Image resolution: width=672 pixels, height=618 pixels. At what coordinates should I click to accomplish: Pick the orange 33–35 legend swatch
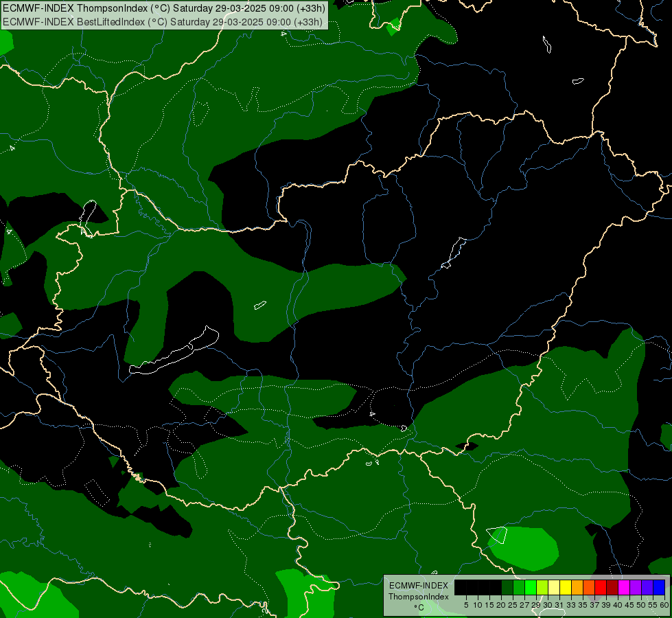click(577, 588)
